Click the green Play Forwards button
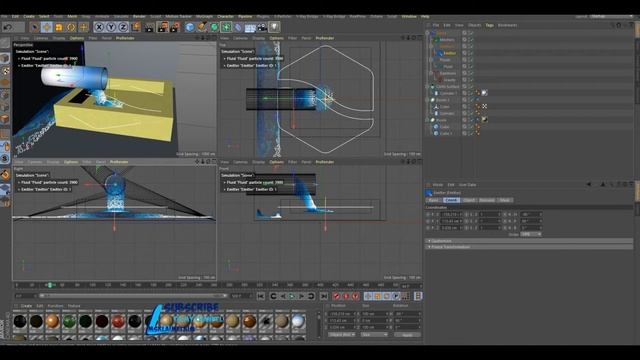Image resolution: width=640 pixels, height=360 pixels. click(292, 296)
